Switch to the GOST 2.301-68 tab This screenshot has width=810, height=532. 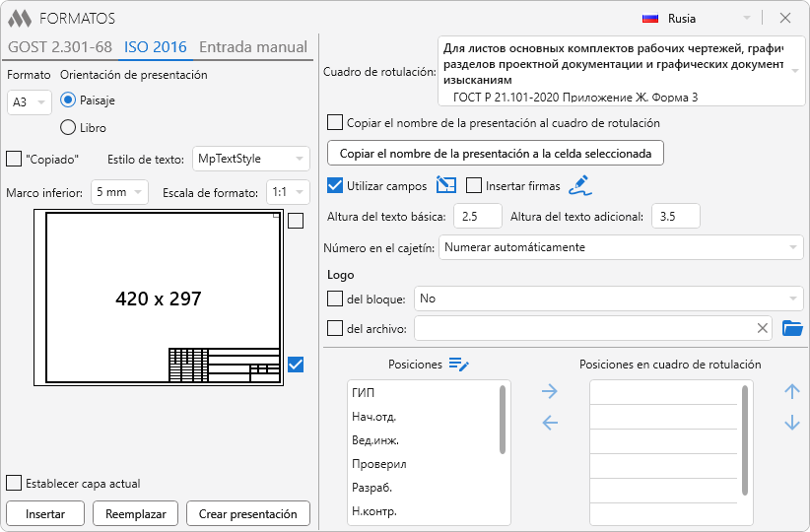pos(59,46)
